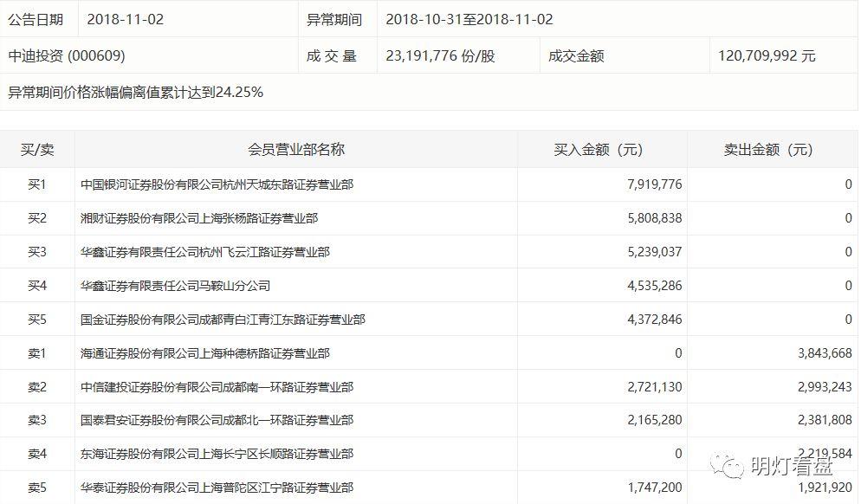Select buy amount 4,535,286

pyautogui.click(x=655, y=286)
